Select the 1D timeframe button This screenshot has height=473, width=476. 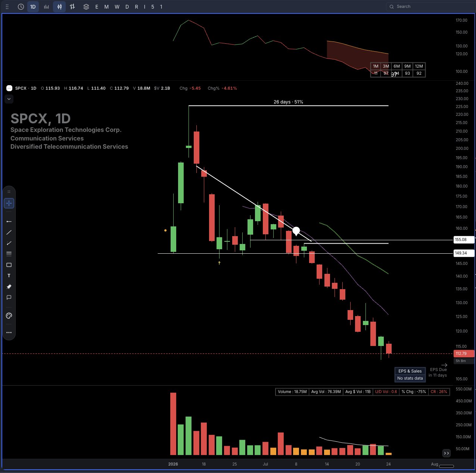point(33,7)
